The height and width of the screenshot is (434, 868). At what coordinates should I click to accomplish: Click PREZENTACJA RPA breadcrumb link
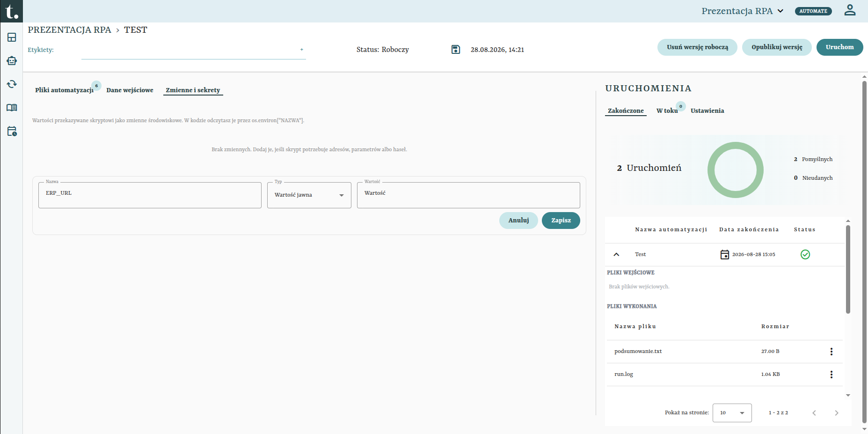tap(69, 30)
